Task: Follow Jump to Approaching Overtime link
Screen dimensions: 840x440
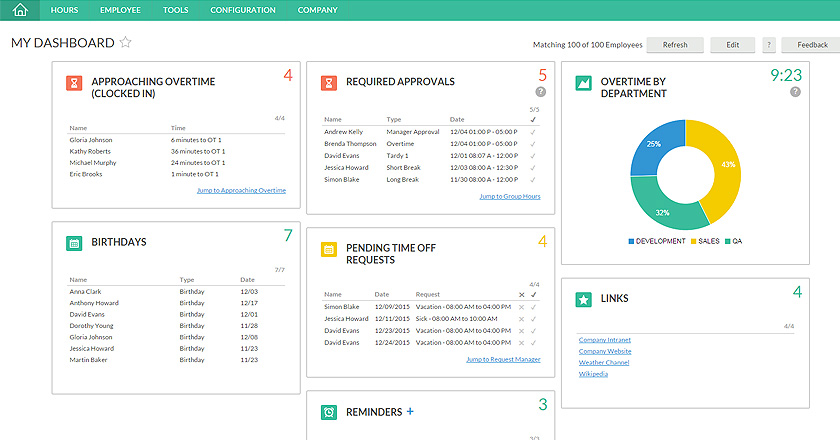Action: [x=241, y=190]
